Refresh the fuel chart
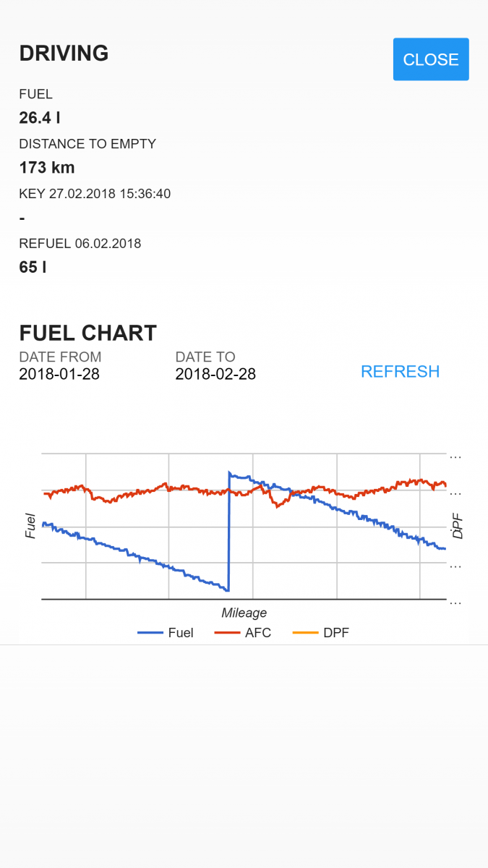Image resolution: width=488 pixels, height=868 pixels. pyautogui.click(x=400, y=372)
